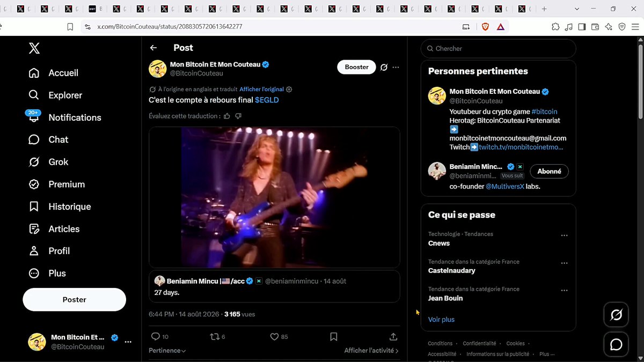This screenshot has width=644, height=362.
Task: Go to Accueil in the sidebar
Action: (53, 73)
